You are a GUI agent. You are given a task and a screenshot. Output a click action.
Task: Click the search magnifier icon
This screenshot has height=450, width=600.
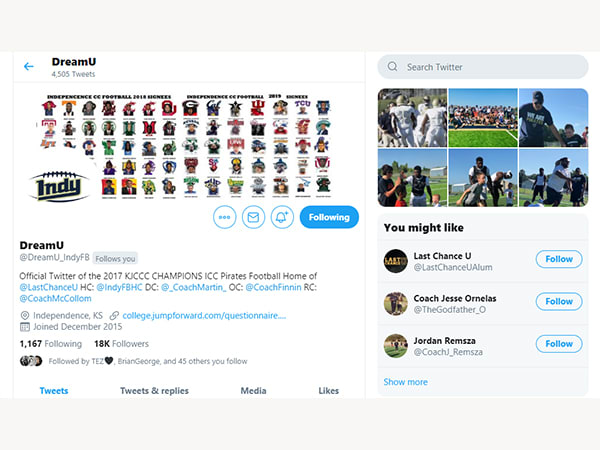click(x=392, y=67)
